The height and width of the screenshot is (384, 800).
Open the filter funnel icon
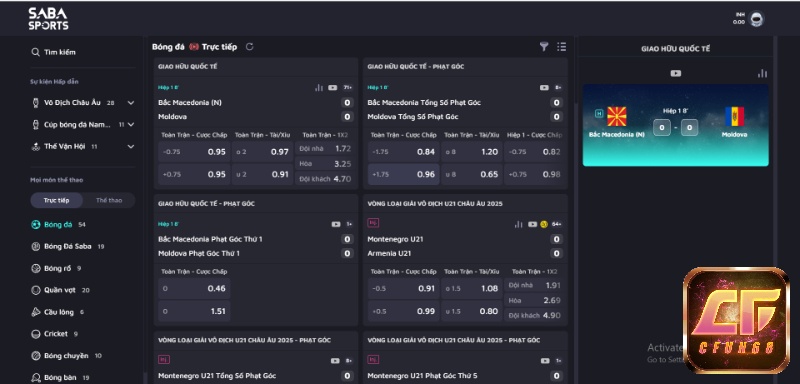pyautogui.click(x=544, y=47)
